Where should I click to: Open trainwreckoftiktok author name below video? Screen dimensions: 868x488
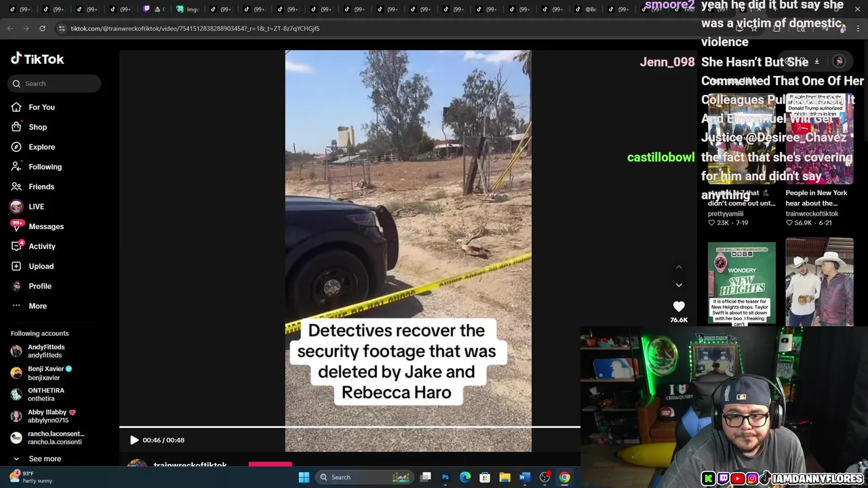pyautogui.click(x=190, y=465)
